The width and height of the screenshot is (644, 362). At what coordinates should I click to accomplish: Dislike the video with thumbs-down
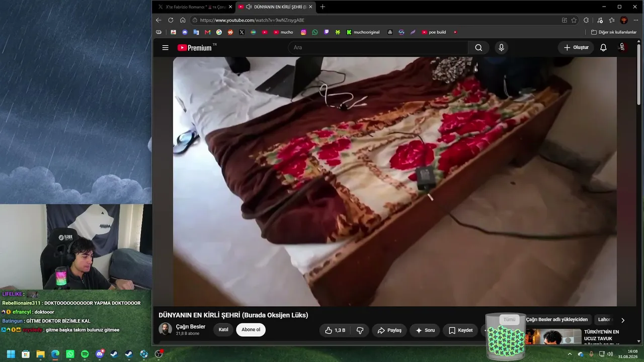click(x=360, y=330)
